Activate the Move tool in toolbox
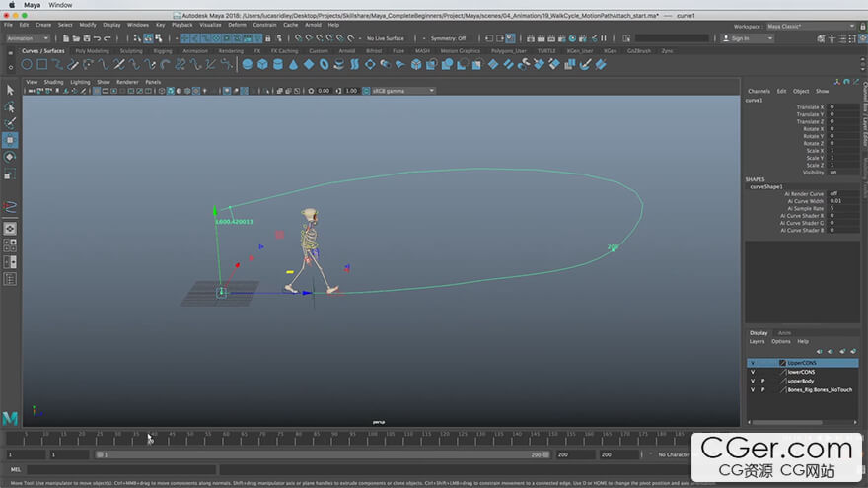The height and width of the screenshot is (488, 868). pyautogui.click(x=10, y=141)
